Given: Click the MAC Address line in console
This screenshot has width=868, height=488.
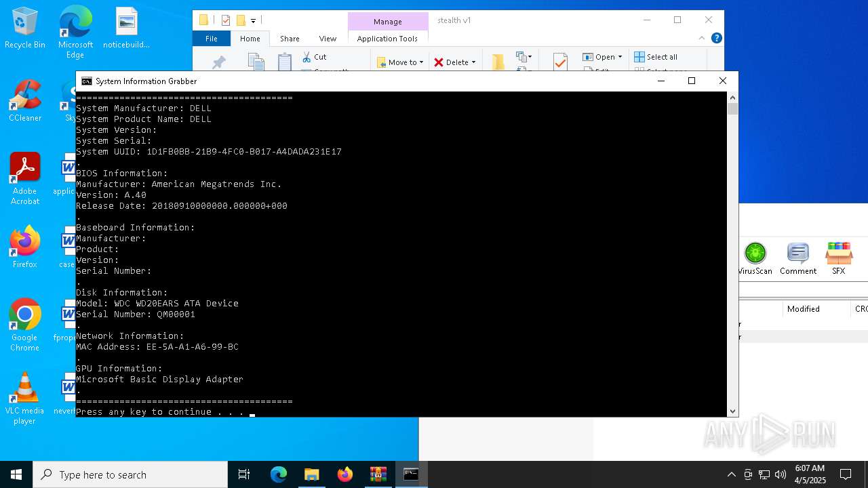Looking at the screenshot, I should (157, 347).
